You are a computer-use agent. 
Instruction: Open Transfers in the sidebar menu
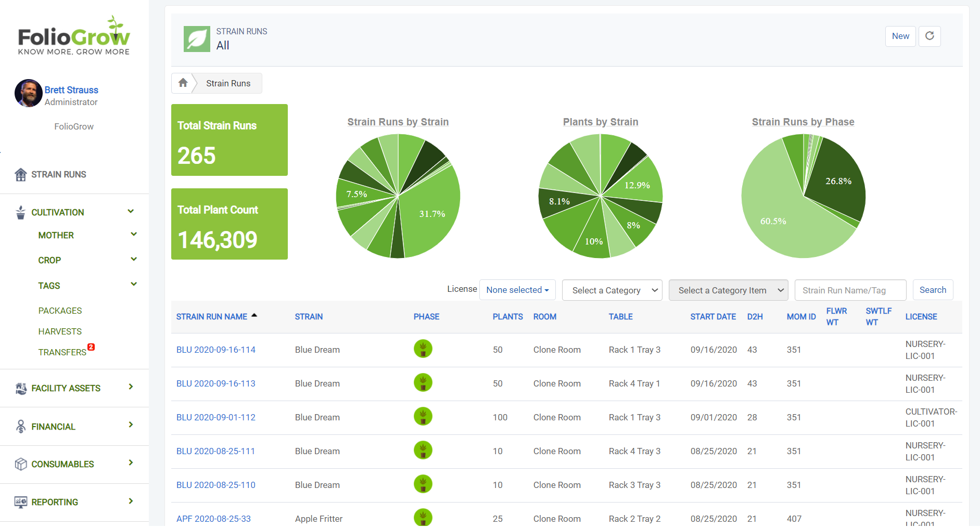click(x=62, y=352)
